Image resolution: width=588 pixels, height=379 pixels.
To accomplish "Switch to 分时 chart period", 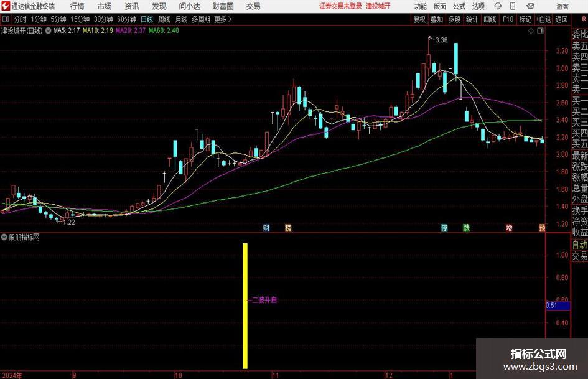I will click(21, 19).
